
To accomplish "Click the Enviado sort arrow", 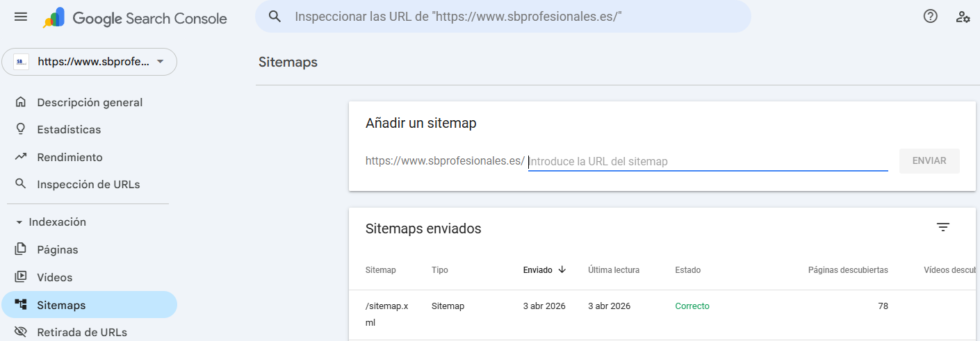I will (562, 269).
